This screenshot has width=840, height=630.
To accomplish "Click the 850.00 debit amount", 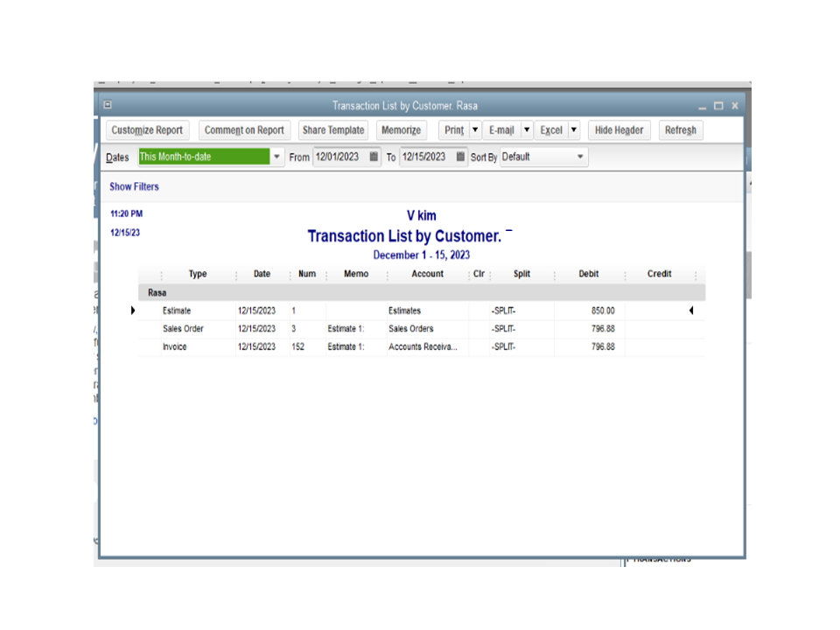I will click(603, 311).
